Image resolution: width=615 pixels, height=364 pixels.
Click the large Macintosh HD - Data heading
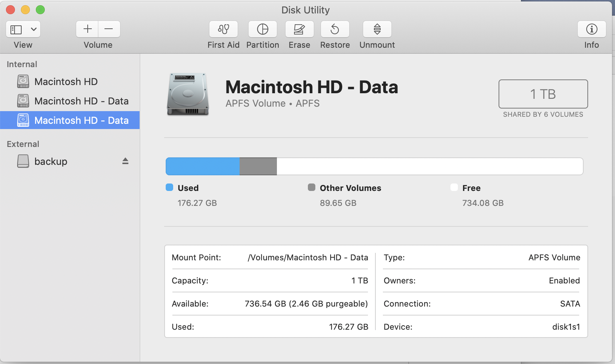pos(312,87)
